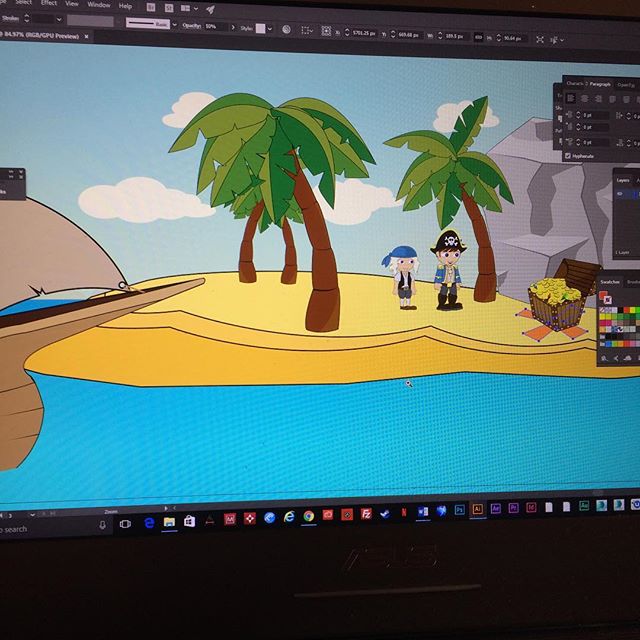Toggle the Hyphenate checkbox

pyautogui.click(x=569, y=155)
